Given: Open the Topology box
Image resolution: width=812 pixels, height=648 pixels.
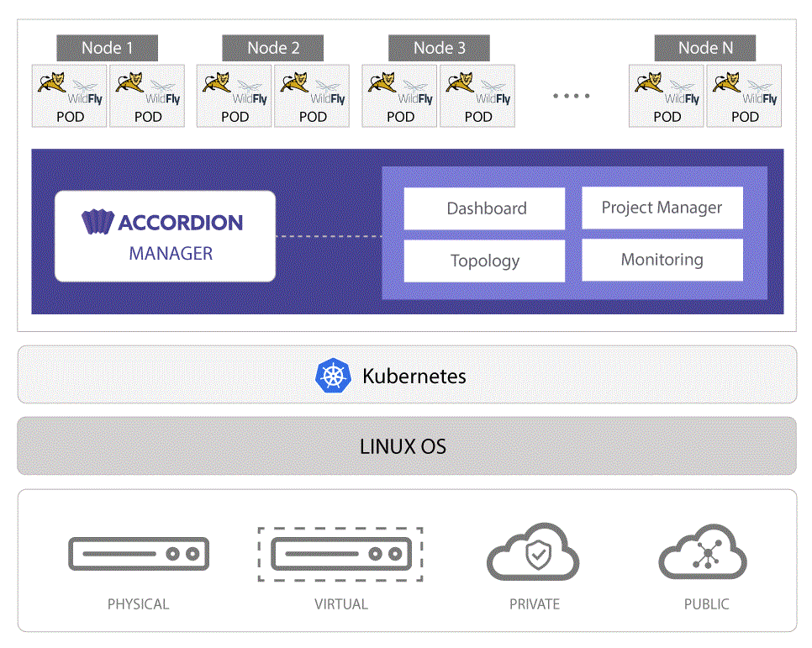Looking at the screenshot, I should point(484,261).
